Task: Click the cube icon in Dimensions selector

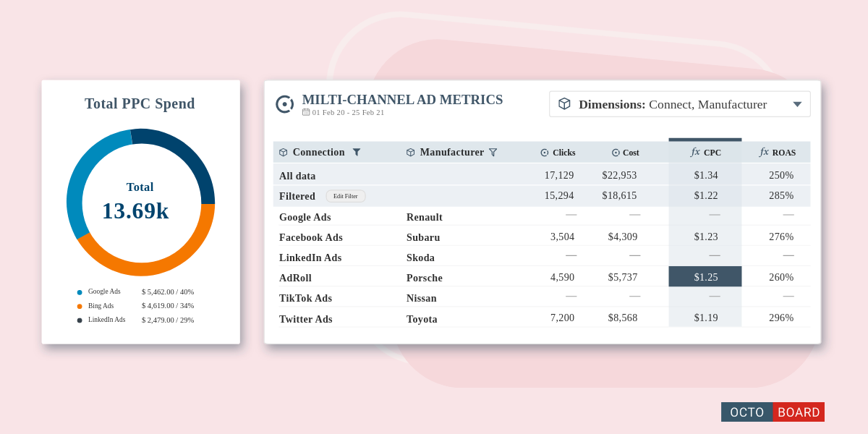Action: 564,103
